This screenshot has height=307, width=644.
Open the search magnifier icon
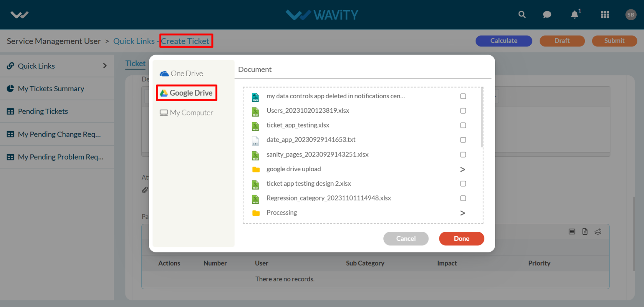(522, 14)
